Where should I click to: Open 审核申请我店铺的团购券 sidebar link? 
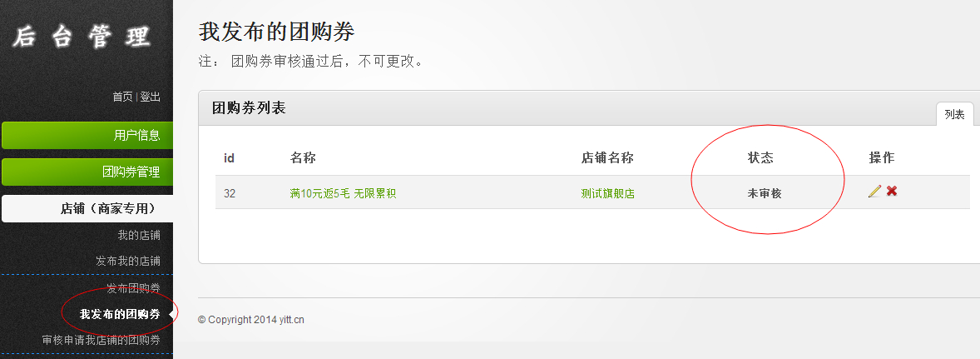[x=101, y=340]
